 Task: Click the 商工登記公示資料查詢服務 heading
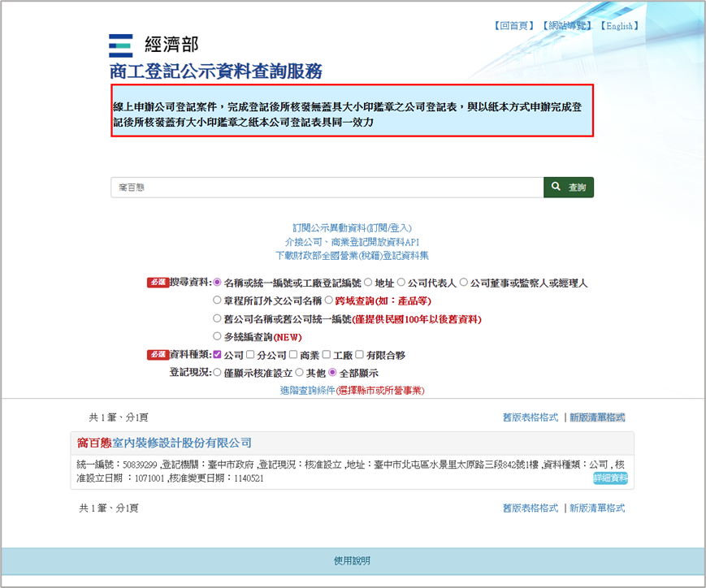coord(215,71)
